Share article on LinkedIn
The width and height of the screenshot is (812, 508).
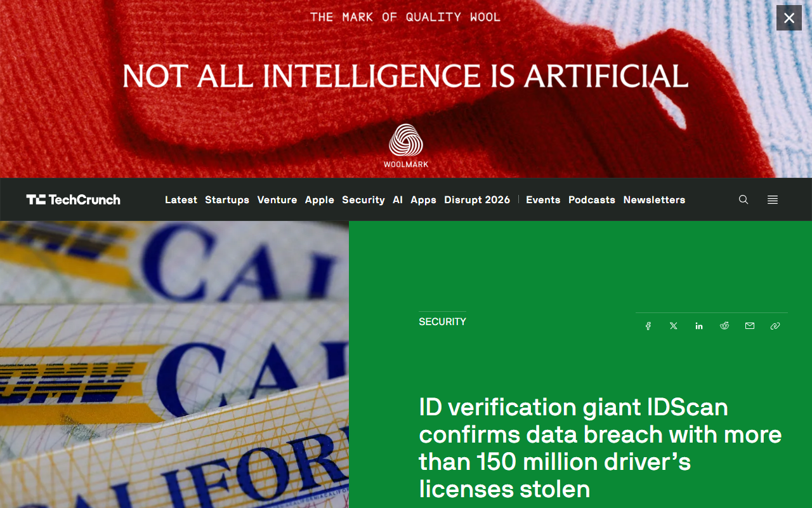pyautogui.click(x=699, y=326)
